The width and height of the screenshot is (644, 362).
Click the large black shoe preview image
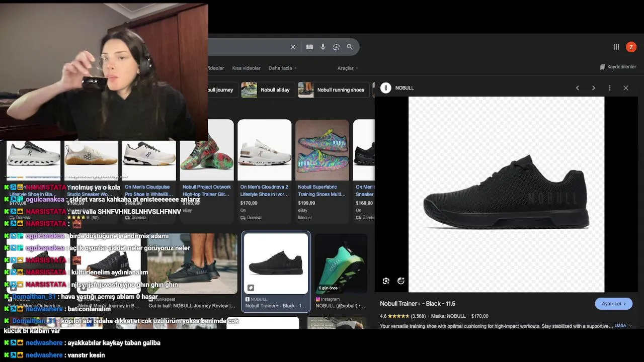[x=506, y=194]
